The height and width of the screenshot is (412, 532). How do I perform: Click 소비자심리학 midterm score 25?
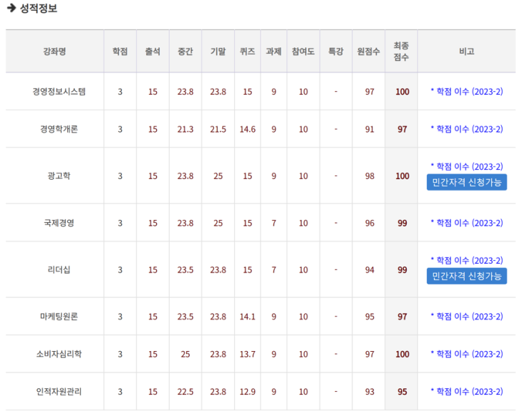click(x=185, y=354)
